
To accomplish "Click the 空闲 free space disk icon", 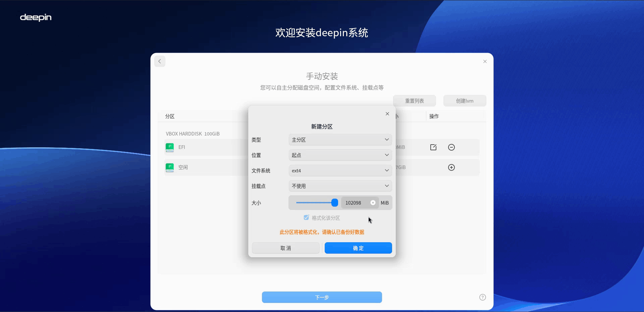I will click(x=170, y=167).
